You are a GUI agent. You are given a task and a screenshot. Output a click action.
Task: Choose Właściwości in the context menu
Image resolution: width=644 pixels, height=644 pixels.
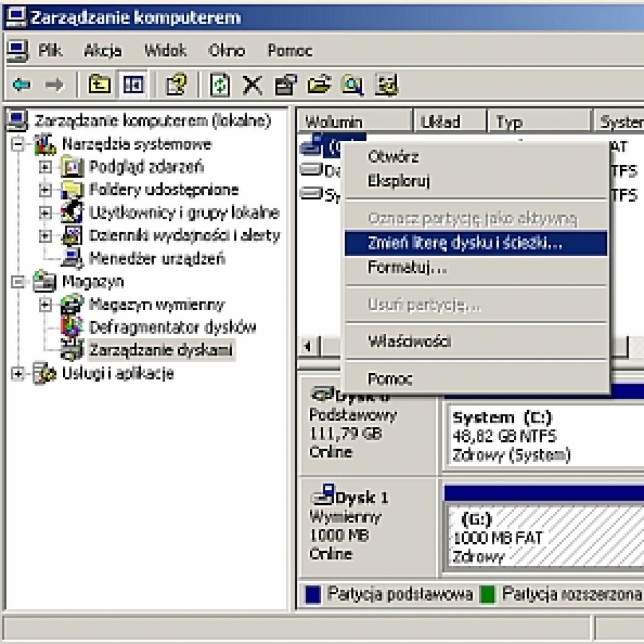tap(475, 341)
